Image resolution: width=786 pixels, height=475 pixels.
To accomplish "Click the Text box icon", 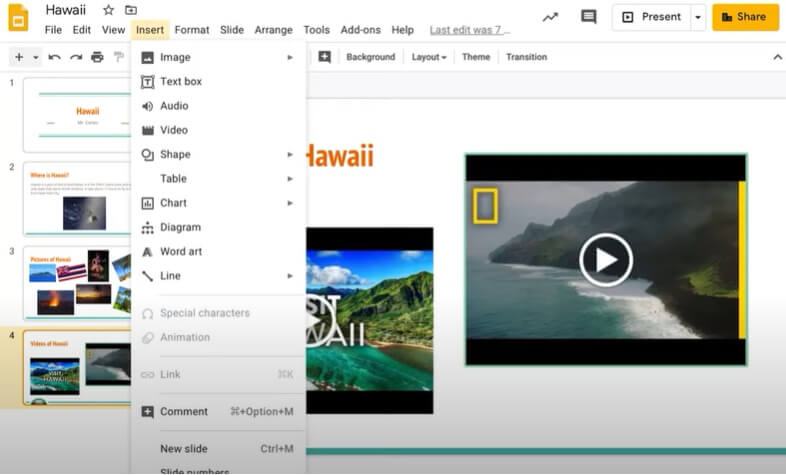I will pos(147,82).
